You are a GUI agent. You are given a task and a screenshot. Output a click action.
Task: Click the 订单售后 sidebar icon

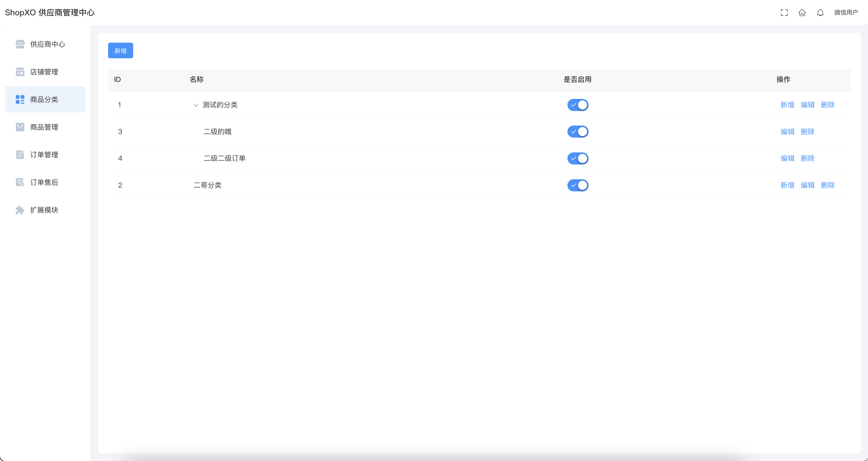tap(20, 182)
